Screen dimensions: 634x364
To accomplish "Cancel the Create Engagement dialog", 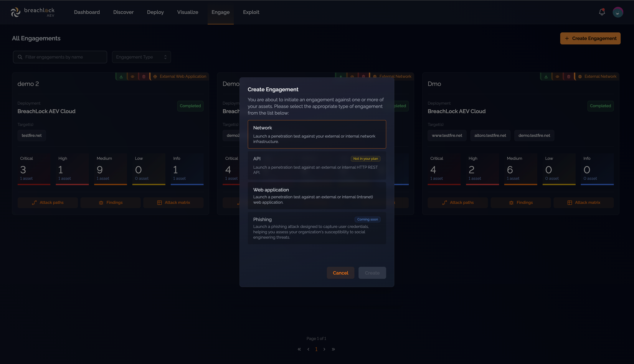I will 340,273.
